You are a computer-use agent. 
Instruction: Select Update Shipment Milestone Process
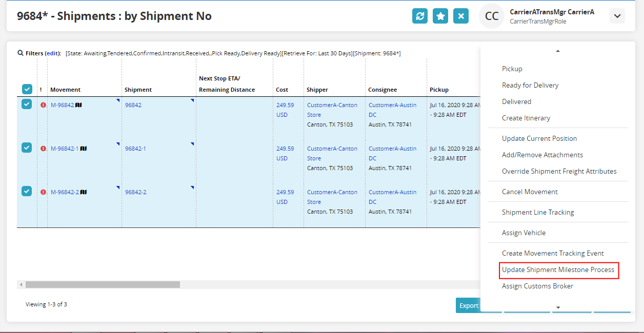tap(558, 270)
